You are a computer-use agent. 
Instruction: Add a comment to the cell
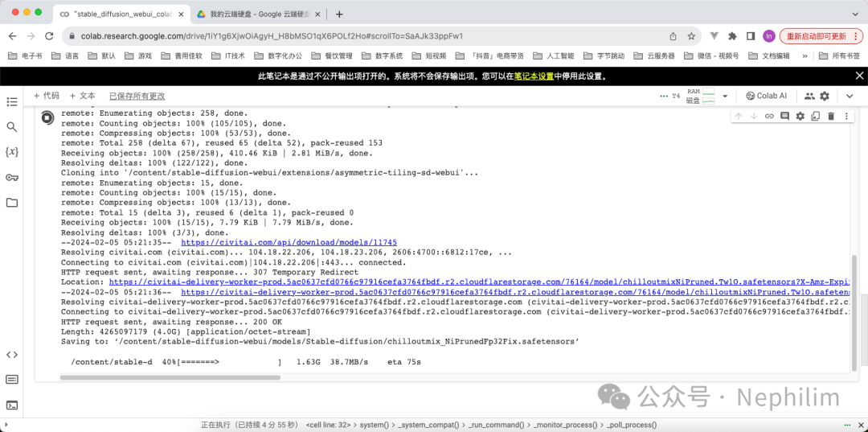point(784,116)
